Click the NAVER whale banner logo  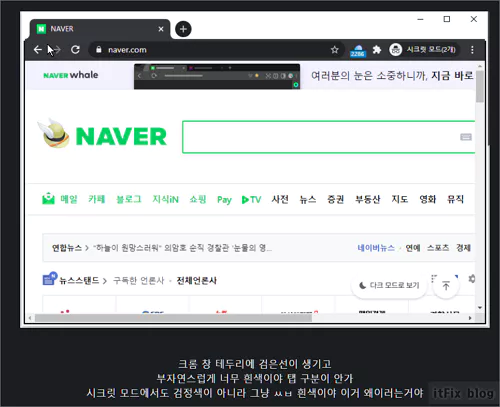[71, 75]
